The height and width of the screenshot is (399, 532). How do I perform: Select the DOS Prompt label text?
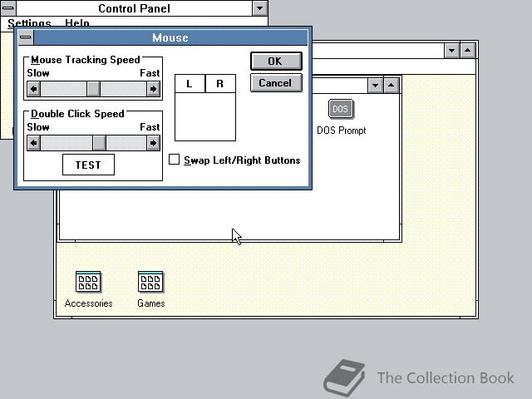[x=342, y=131]
